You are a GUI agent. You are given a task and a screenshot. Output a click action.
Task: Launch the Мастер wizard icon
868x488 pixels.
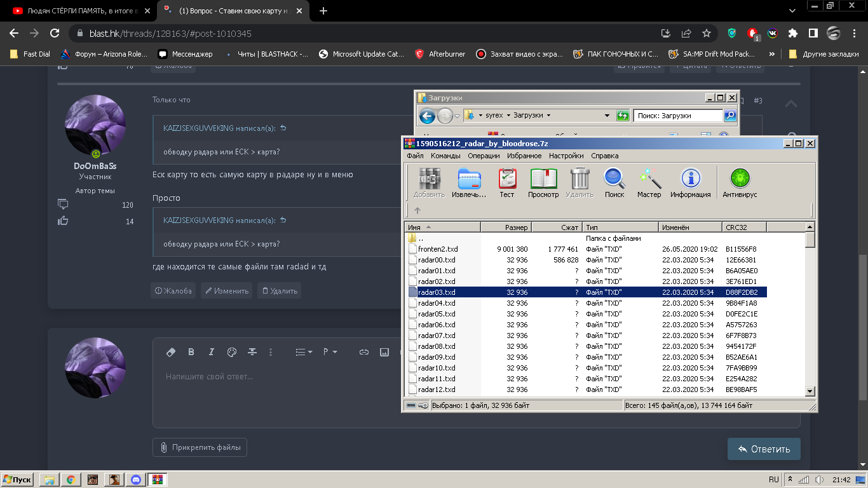point(649,182)
